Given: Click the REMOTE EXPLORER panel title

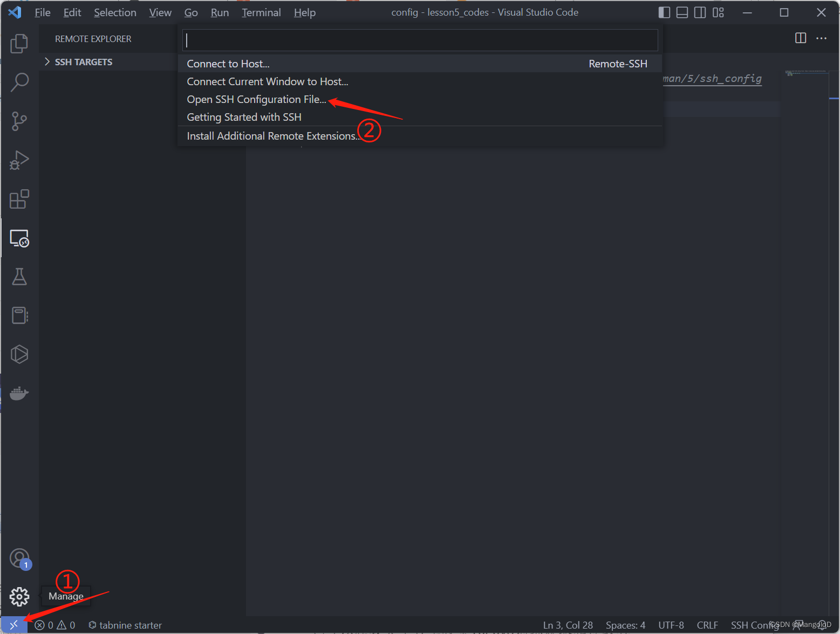Looking at the screenshot, I should pyautogui.click(x=93, y=39).
